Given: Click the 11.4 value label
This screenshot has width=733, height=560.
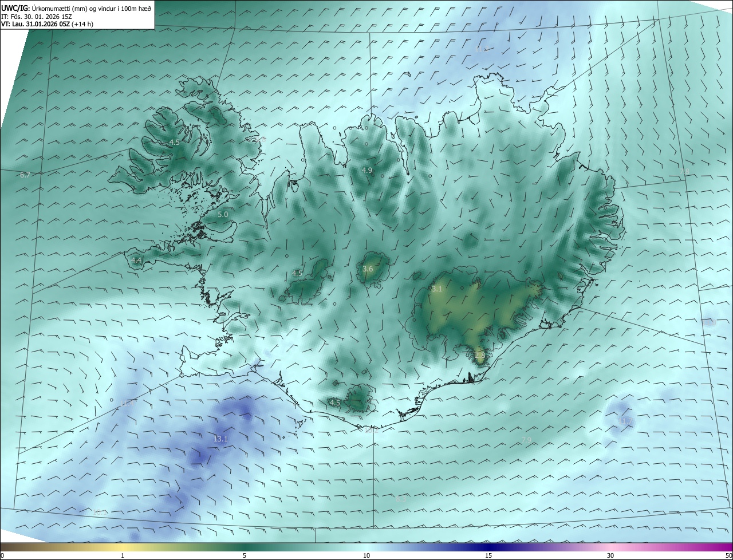Looking at the screenshot, I should (x=127, y=404).
